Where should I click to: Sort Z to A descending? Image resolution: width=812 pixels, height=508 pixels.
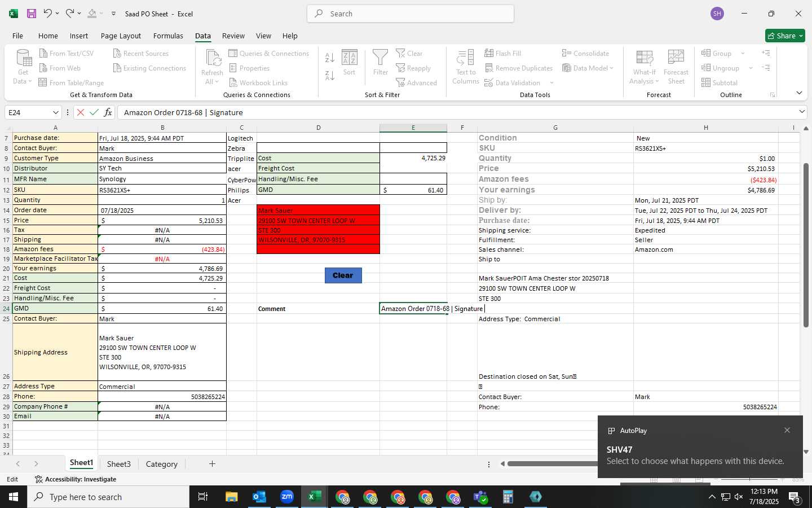tap(330, 75)
